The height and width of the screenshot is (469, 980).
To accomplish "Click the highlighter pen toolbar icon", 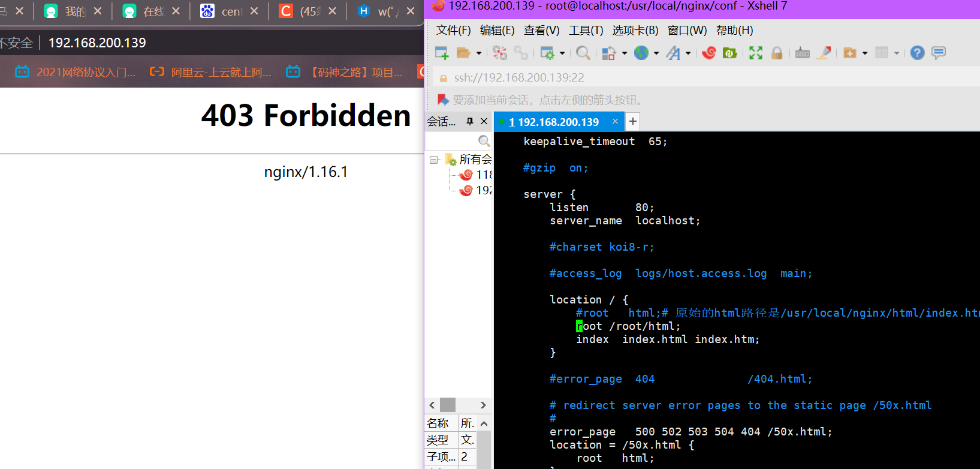I will (x=825, y=53).
